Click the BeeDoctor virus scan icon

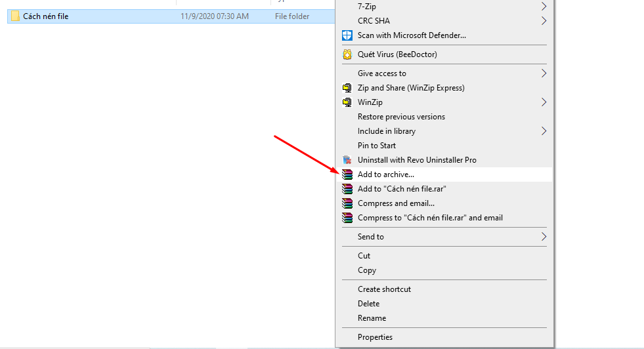coord(347,54)
